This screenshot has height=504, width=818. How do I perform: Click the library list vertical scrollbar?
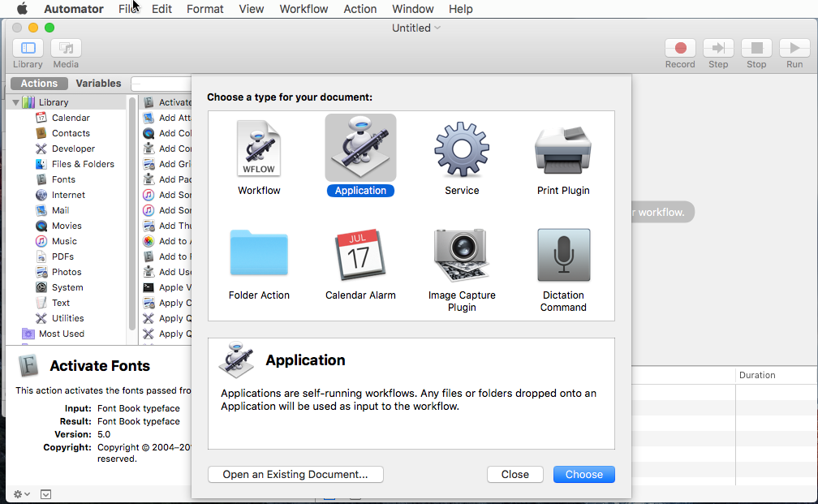[132, 214]
